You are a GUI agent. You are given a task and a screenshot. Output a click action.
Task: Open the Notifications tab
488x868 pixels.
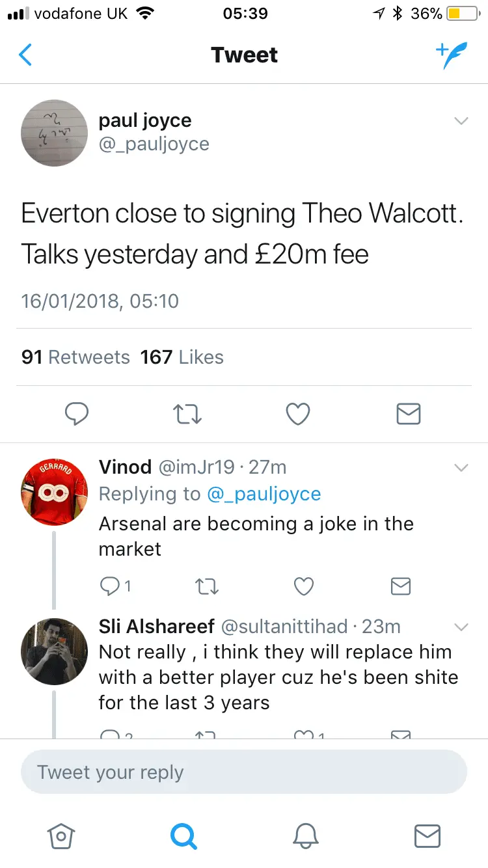click(305, 835)
